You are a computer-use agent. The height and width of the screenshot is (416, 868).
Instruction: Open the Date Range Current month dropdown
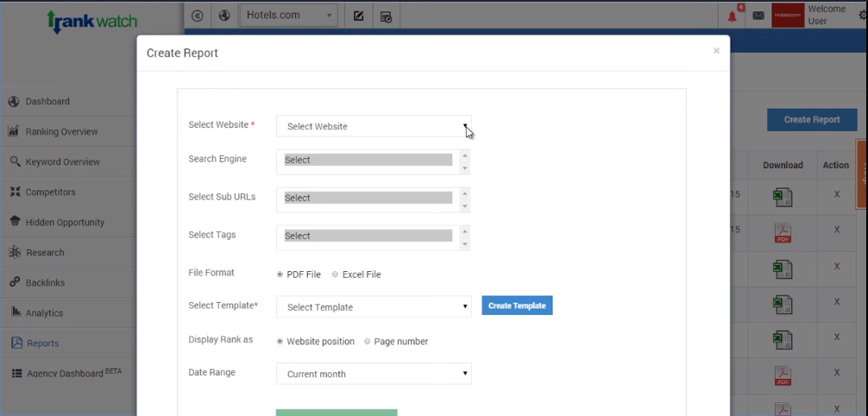pyautogui.click(x=374, y=374)
